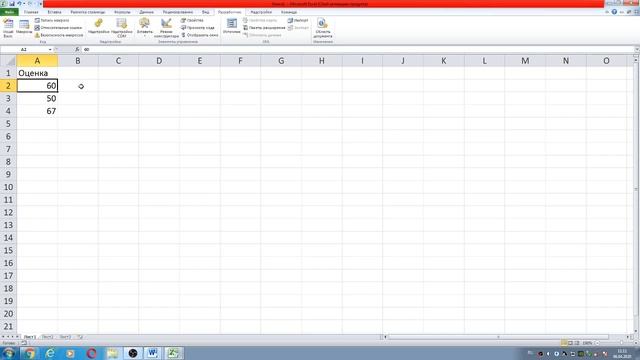Viewport: 640px width, 360px height.
Task: Switch to Разметка страницы tab
Action: point(87,12)
